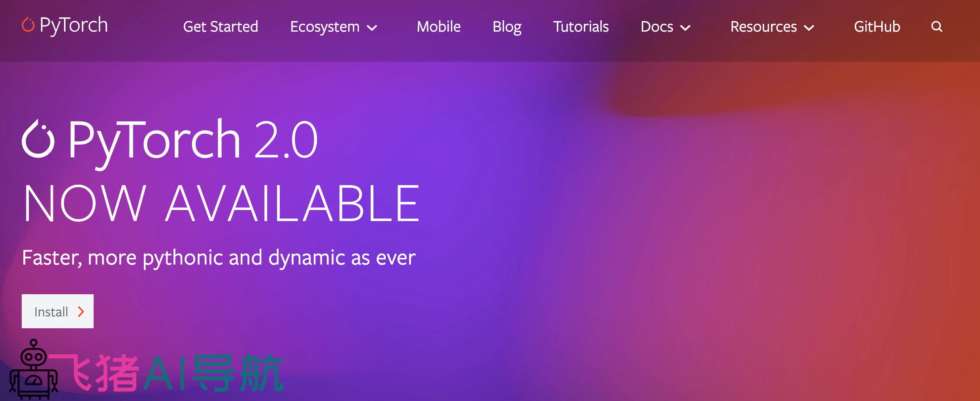Click the NOW AVAILABLE heading text
Screen dimensions: 980x401
pos(221,203)
